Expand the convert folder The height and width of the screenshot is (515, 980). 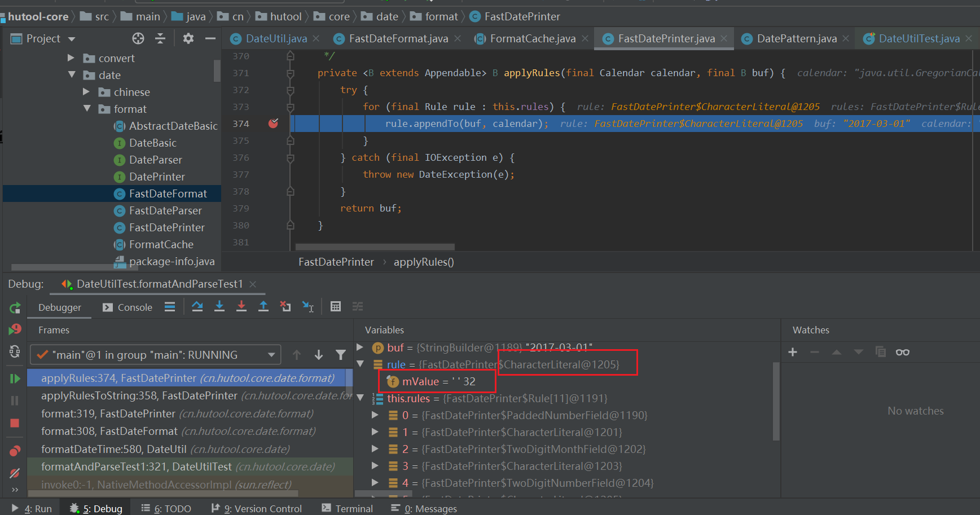pos(71,58)
